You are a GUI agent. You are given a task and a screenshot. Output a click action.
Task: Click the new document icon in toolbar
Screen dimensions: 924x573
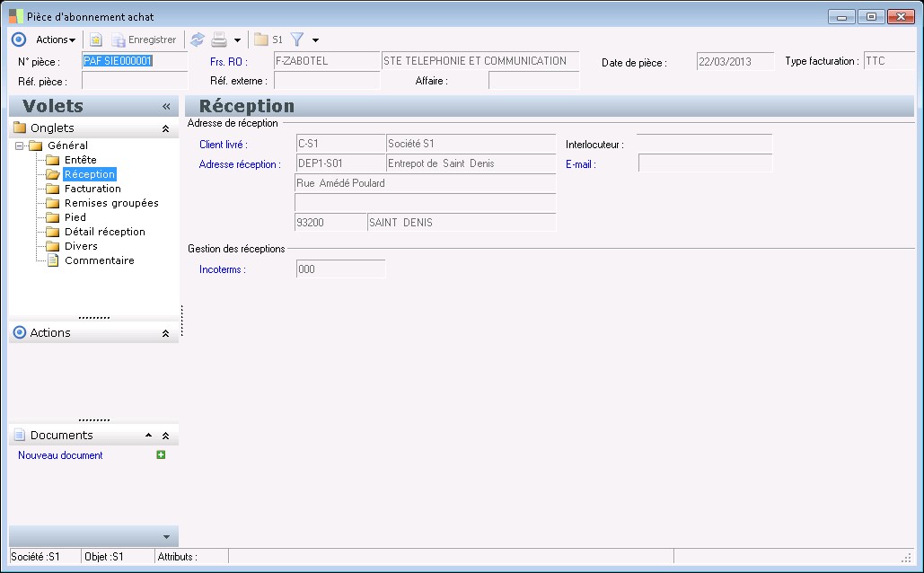[95, 40]
